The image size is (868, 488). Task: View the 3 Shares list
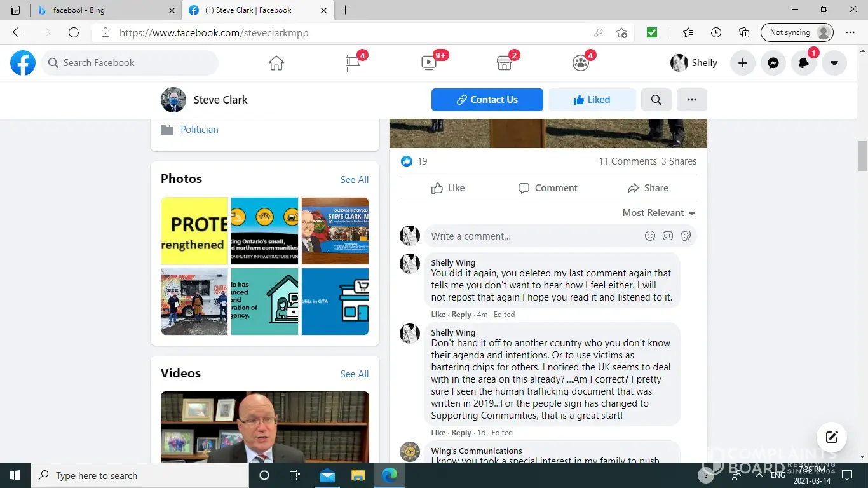pos(679,161)
